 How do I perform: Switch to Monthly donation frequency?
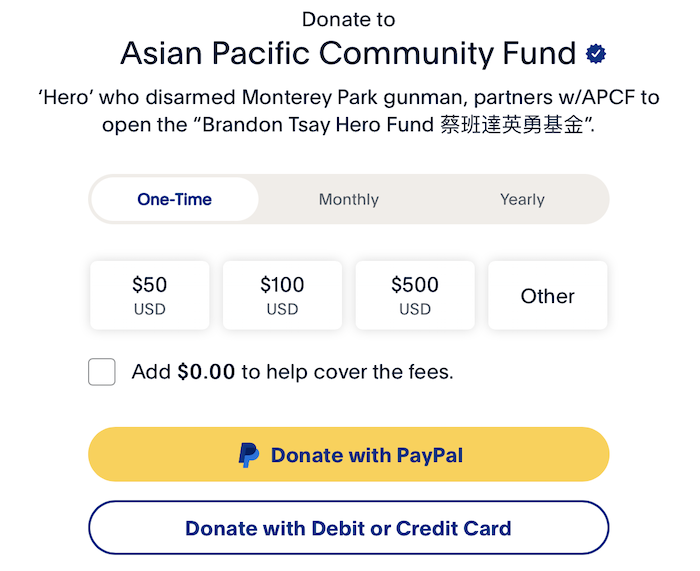tap(349, 199)
